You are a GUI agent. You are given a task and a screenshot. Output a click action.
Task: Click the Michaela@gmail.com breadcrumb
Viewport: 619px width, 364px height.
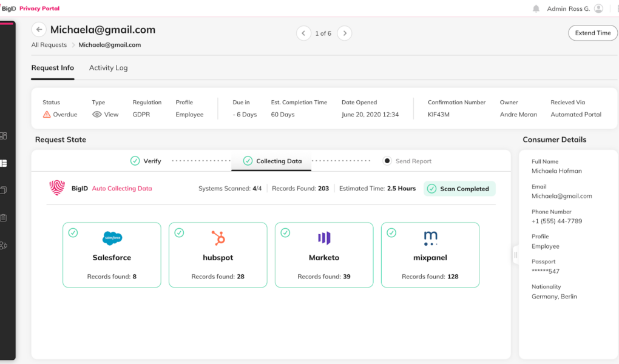tap(110, 45)
